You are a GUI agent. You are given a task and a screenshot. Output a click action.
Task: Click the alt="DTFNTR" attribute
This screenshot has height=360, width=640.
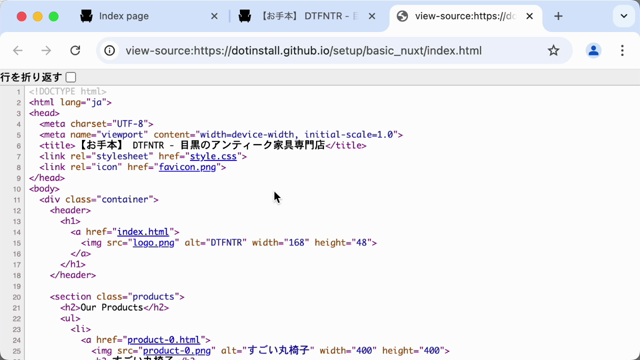(x=216, y=243)
